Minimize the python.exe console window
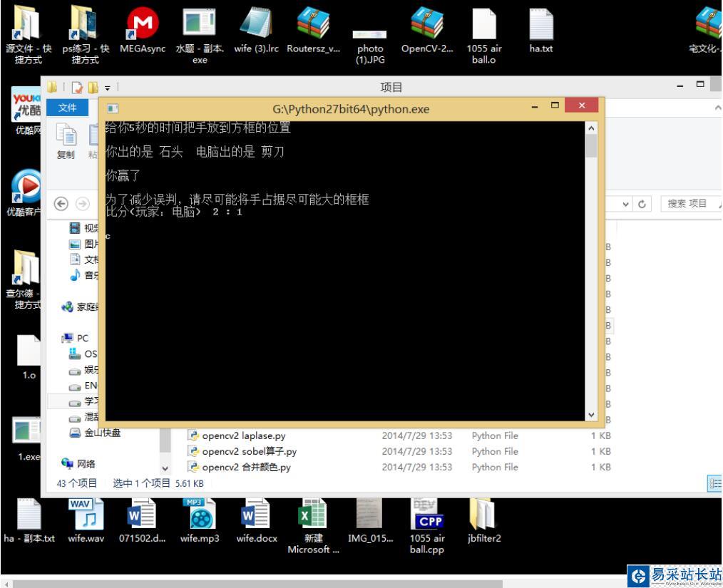The image size is (723, 588). click(535, 106)
